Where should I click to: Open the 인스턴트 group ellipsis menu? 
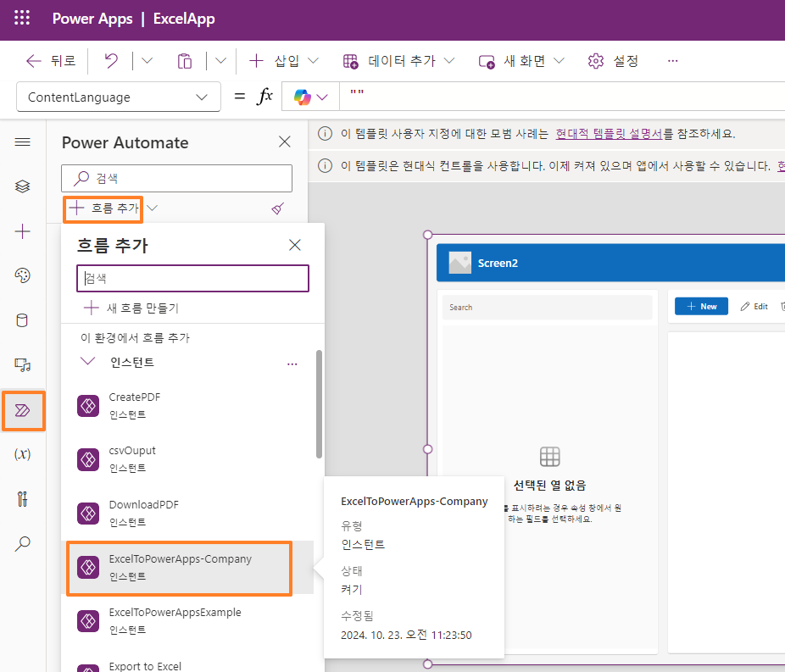(x=292, y=364)
